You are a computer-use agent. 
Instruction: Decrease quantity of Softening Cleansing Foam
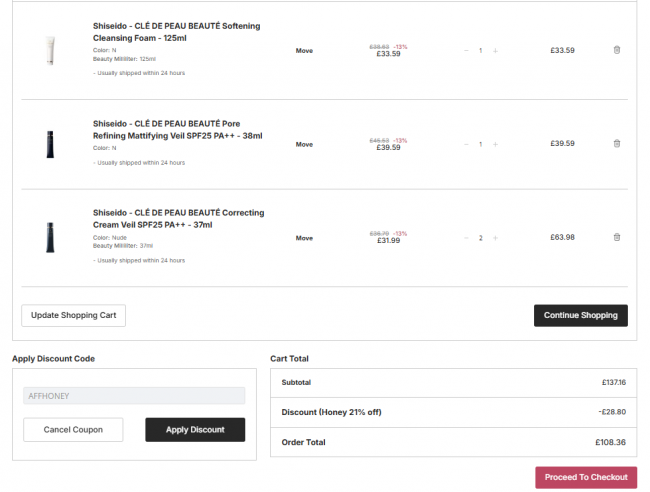point(466,50)
